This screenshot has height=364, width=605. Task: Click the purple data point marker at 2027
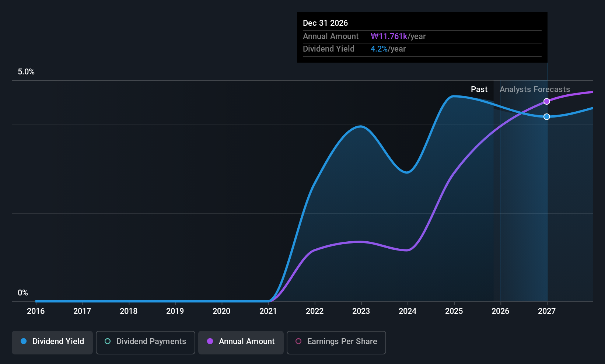[x=547, y=101]
